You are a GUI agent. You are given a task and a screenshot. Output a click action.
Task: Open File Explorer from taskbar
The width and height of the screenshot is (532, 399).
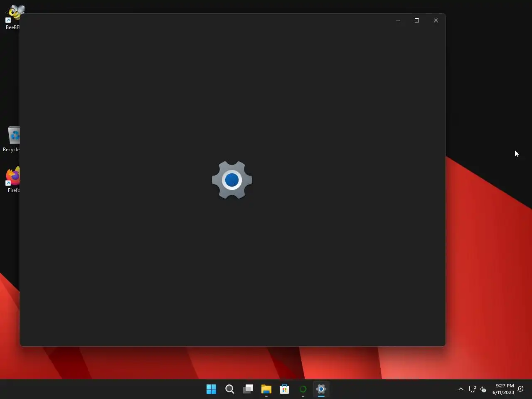pos(266,389)
